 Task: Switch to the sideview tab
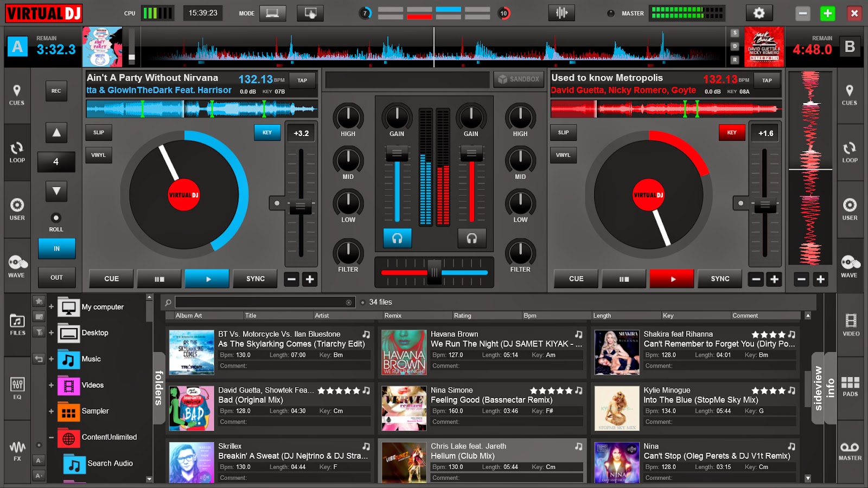pos(818,387)
